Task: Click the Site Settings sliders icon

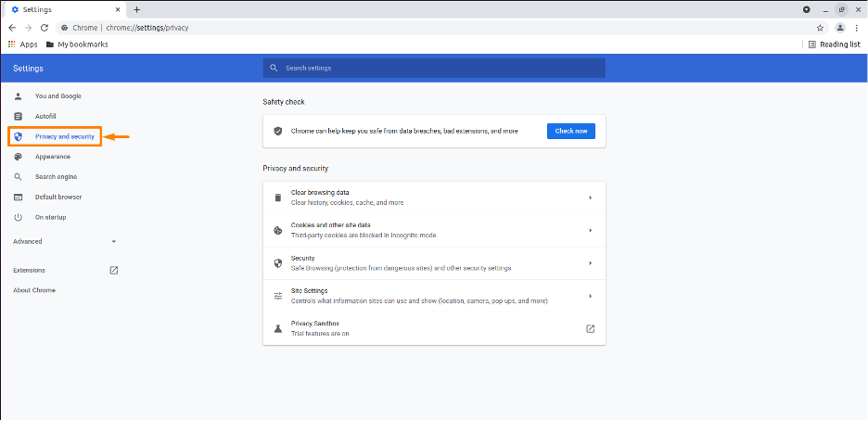Action: (x=278, y=296)
